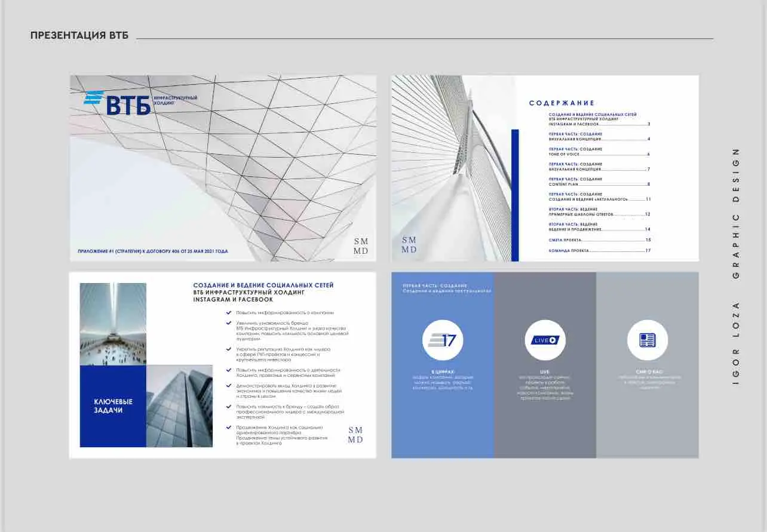Click the "ПЕРВАЯ ЧАСТЬ: СОЗДАНИЕ" header on the blue highlights slide
Screen dimensions: 767x532
point(435,285)
